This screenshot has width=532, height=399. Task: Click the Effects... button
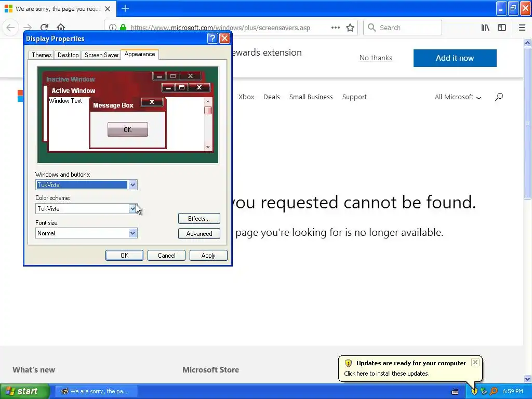(x=199, y=219)
